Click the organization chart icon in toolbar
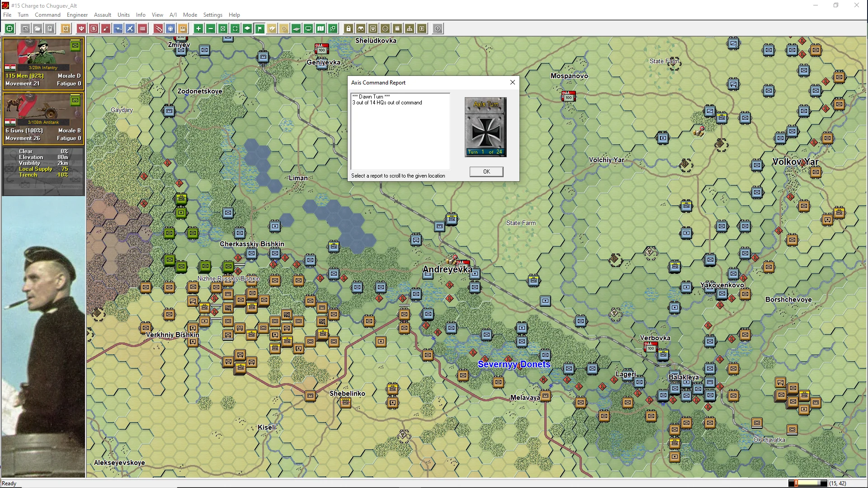Screen dimensions: 868x488 pyautogui.click(x=410, y=29)
